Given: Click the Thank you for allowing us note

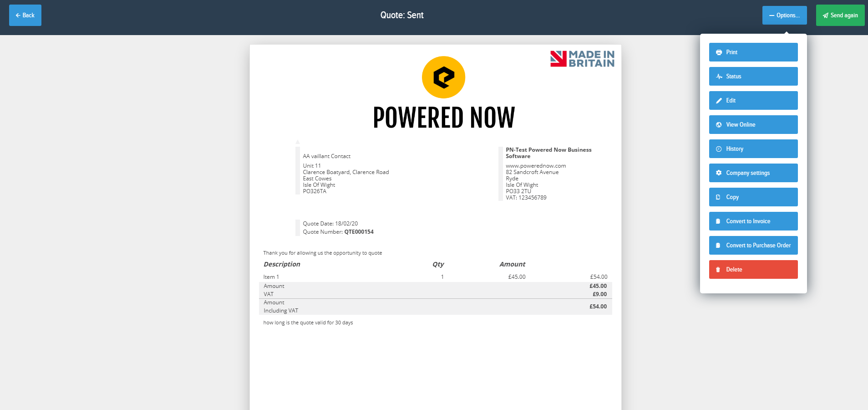Looking at the screenshot, I should [323, 253].
